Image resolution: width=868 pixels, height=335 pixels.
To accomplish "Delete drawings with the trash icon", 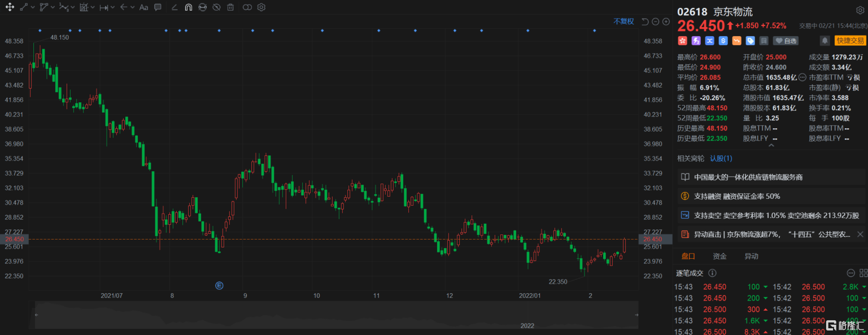I will (x=230, y=7).
